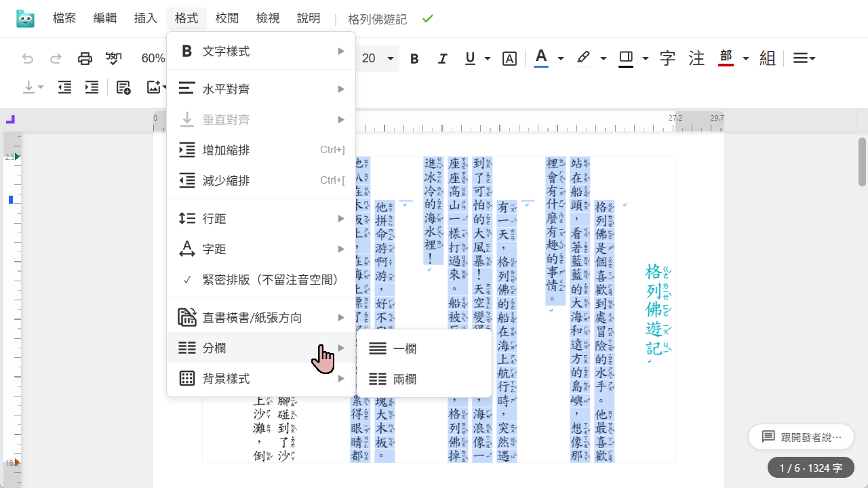Apply underline with U icon
Viewport: 868px width, 488px height.
[470, 59]
